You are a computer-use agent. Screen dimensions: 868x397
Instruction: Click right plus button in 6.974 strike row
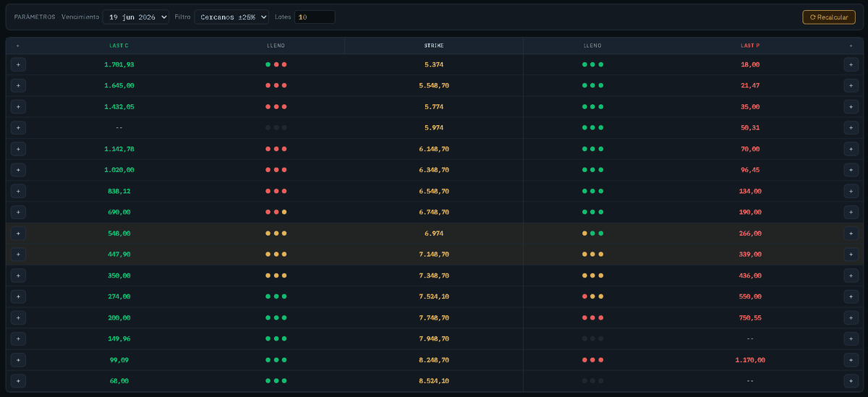[x=850, y=234]
